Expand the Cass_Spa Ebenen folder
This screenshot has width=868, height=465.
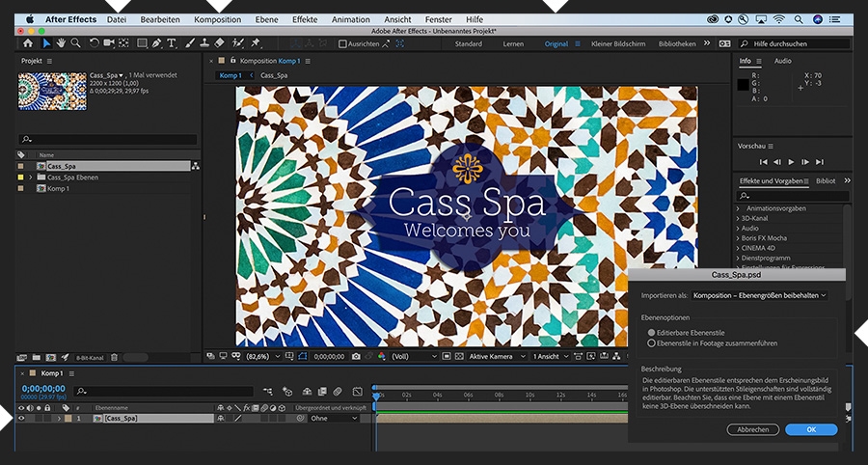click(x=31, y=178)
